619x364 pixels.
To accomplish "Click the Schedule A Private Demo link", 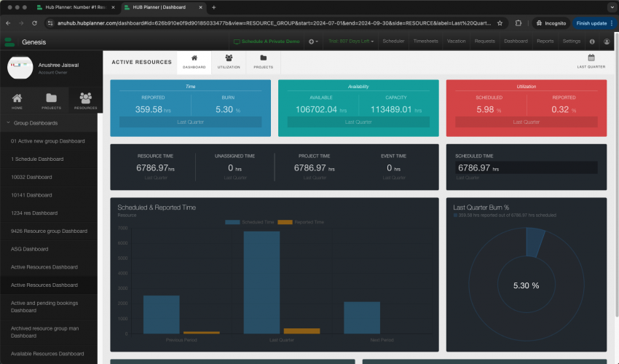I will click(x=267, y=41).
